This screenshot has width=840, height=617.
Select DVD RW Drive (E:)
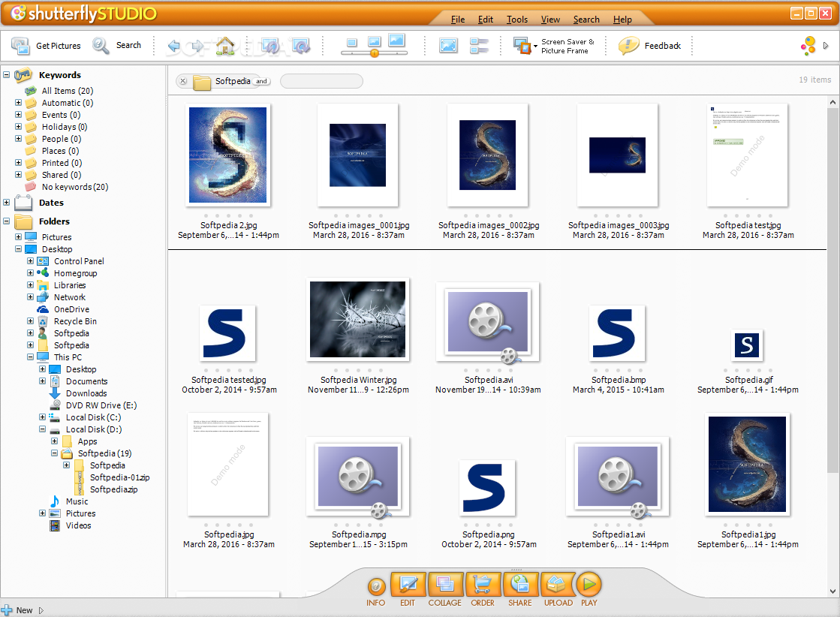(x=101, y=405)
